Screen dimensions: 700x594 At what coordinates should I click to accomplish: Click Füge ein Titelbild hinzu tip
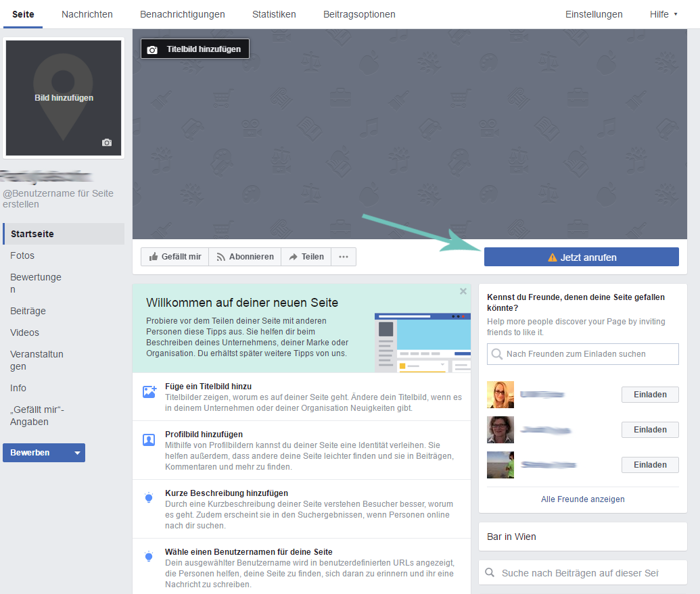coord(302,397)
